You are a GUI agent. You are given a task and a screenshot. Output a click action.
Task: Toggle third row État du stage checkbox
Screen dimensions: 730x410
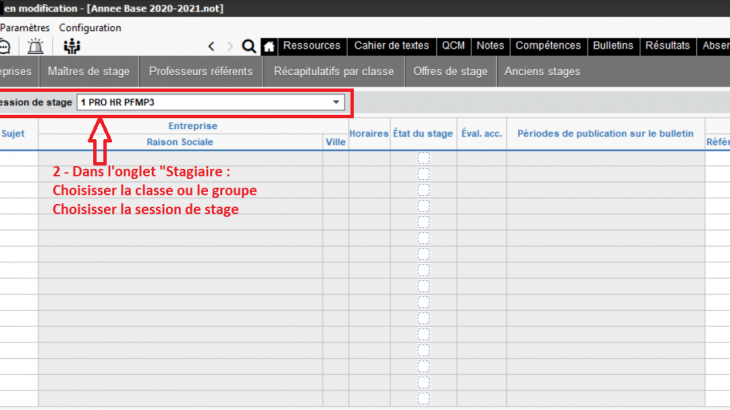(x=423, y=190)
